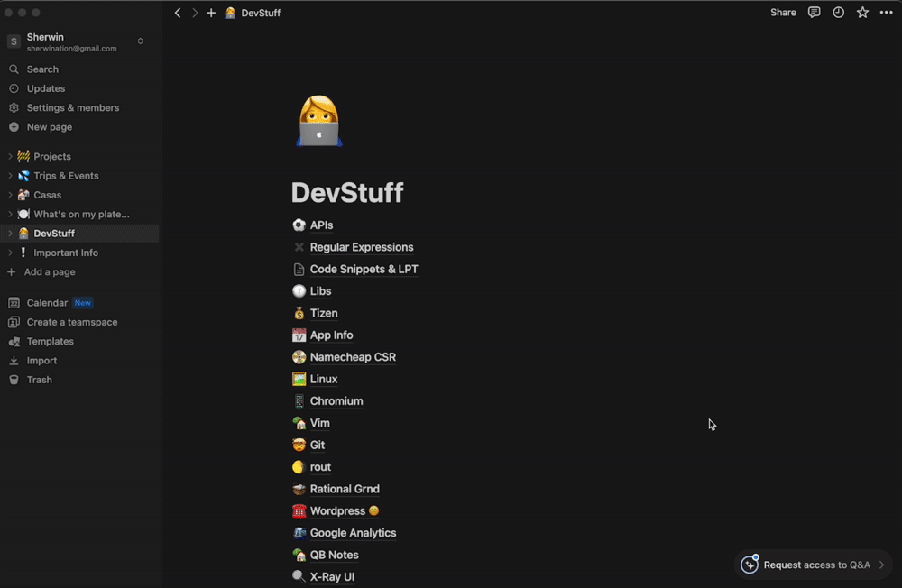This screenshot has width=902, height=588.
Task: Click the App Info calendar emoji icon
Action: point(299,335)
